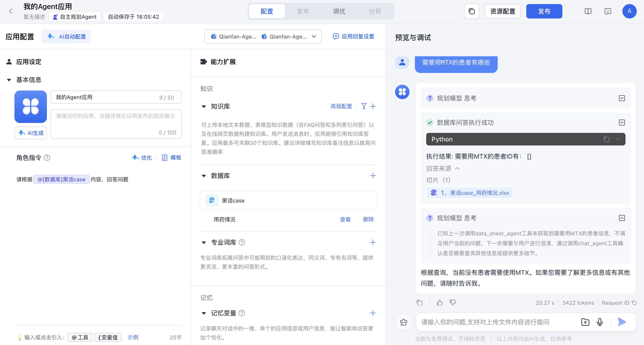Click 优化 for role instruction
The image size is (644, 345).
pos(142,157)
